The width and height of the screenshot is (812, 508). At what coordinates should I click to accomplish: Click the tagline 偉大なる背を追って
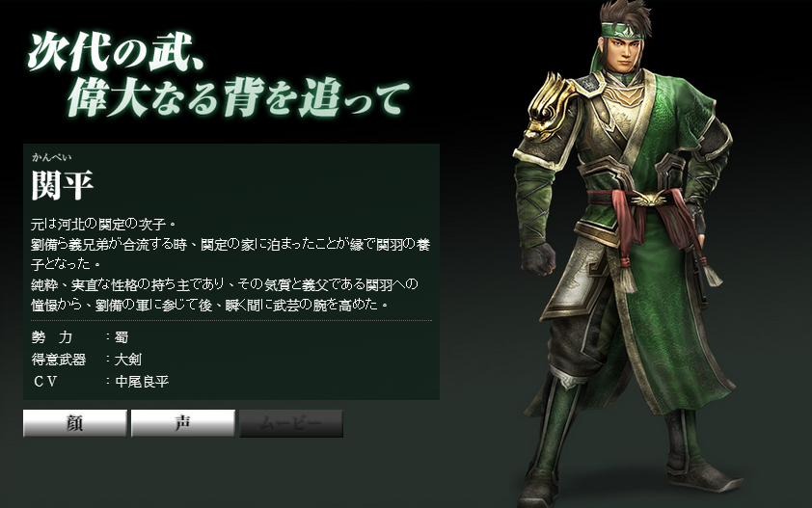(x=238, y=97)
